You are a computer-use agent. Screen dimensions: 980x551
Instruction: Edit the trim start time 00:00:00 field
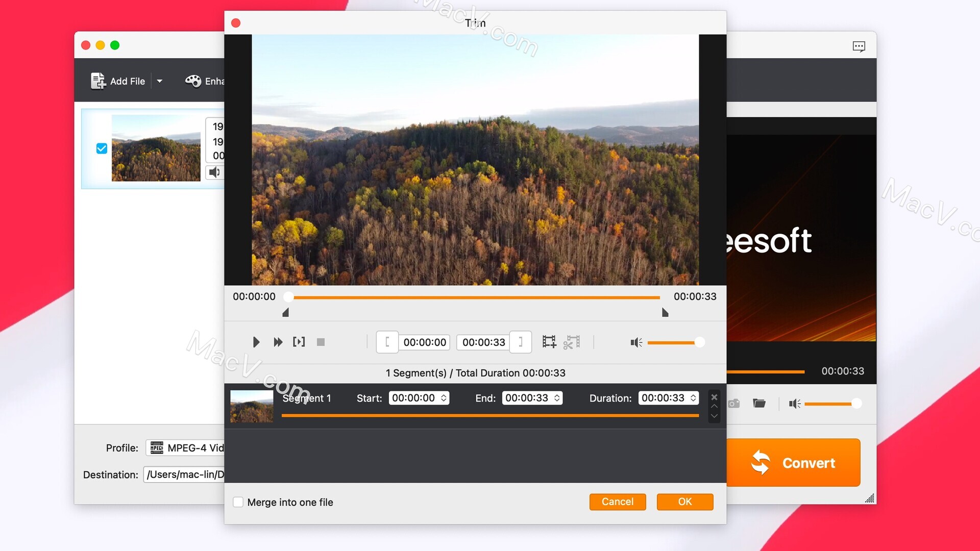(425, 342)
